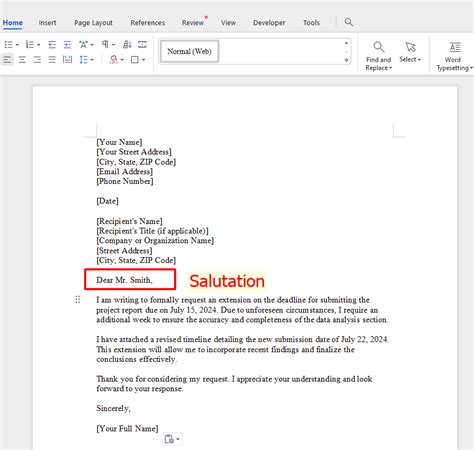Click '[Your Street Address]' line
The width and height of the screenshot is (474, 450).
click(134, 152)
